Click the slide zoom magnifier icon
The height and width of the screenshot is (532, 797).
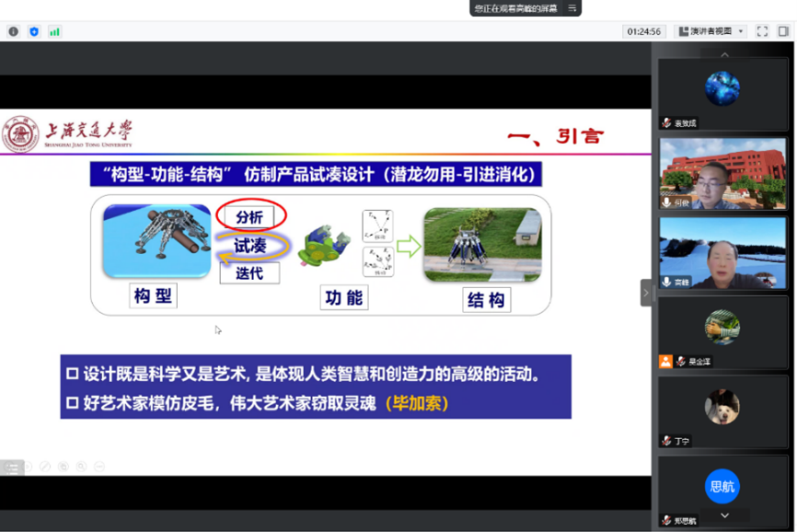[81, 467]
